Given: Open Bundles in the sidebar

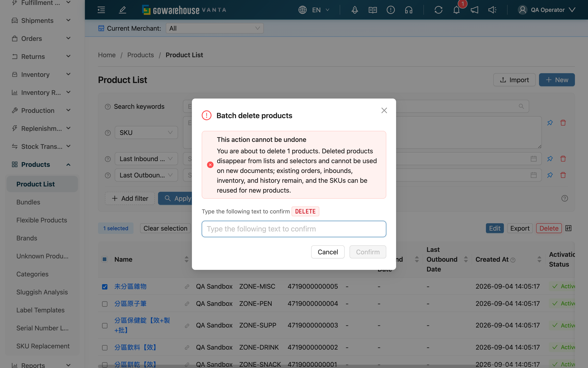Looking at the screenshot, I should [x=28, y=202].
